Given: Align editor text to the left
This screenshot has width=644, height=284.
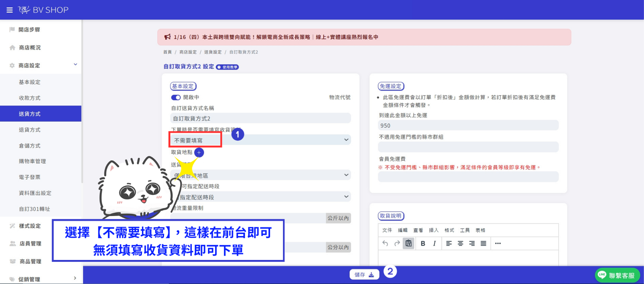Looking at the screenshot, I should (449, 243).
